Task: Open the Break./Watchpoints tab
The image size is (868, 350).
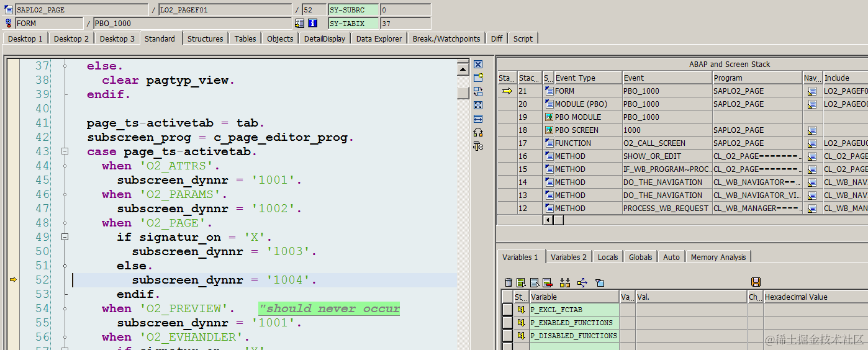Action: click(446, 38)
